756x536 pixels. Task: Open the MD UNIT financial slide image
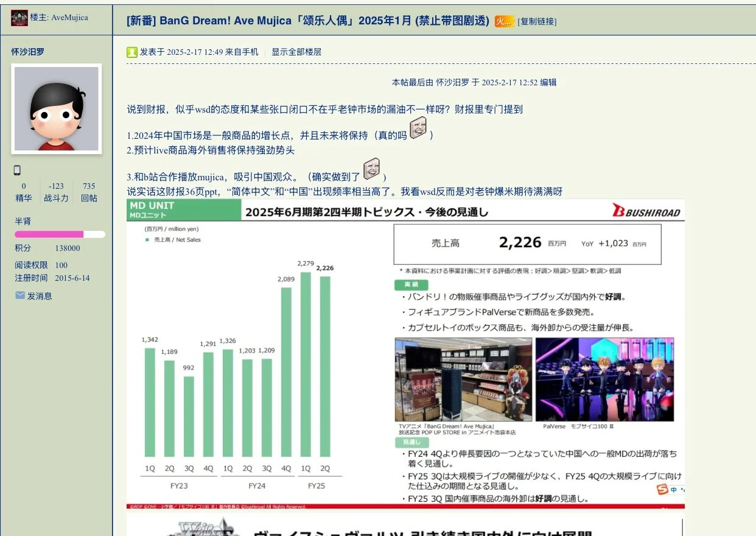[405, 354]
